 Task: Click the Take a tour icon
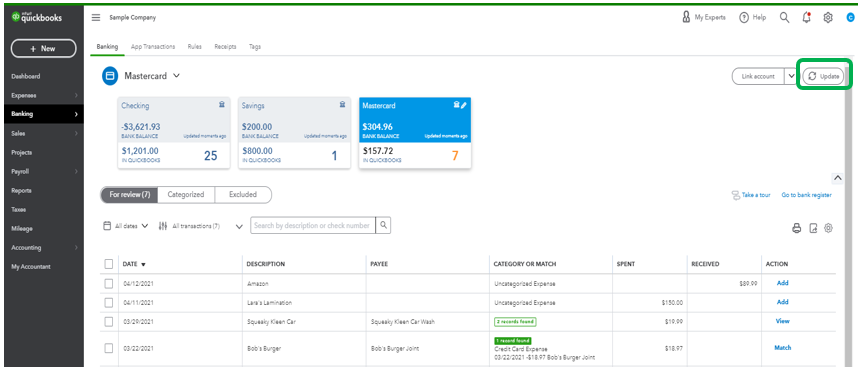tap(735, 195)
